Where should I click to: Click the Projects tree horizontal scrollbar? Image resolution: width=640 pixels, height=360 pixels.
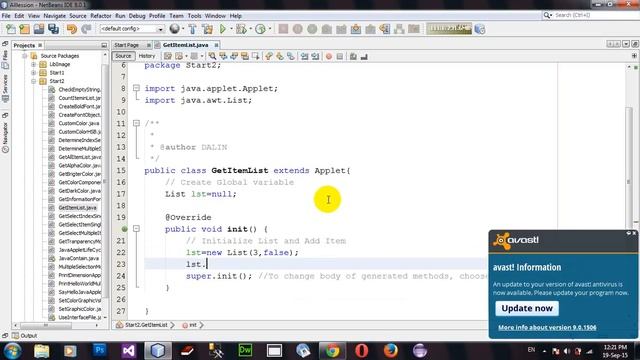(45, 325)
